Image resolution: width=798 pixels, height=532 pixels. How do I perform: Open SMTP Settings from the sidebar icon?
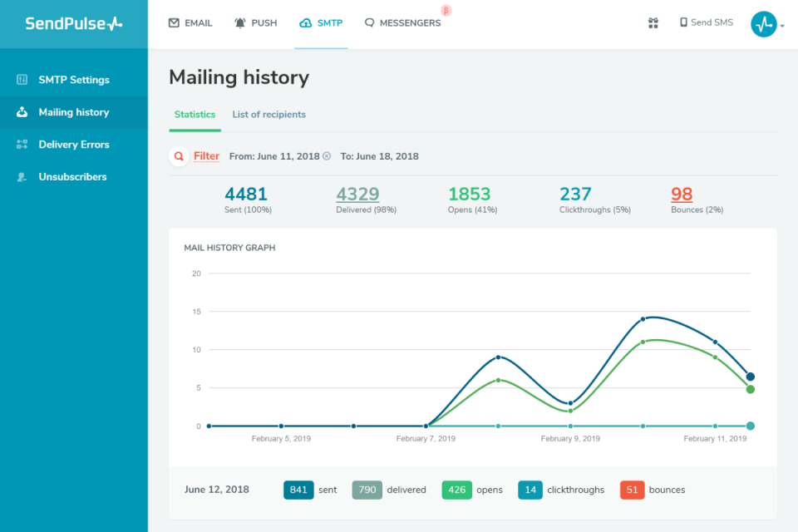(22, 80)
